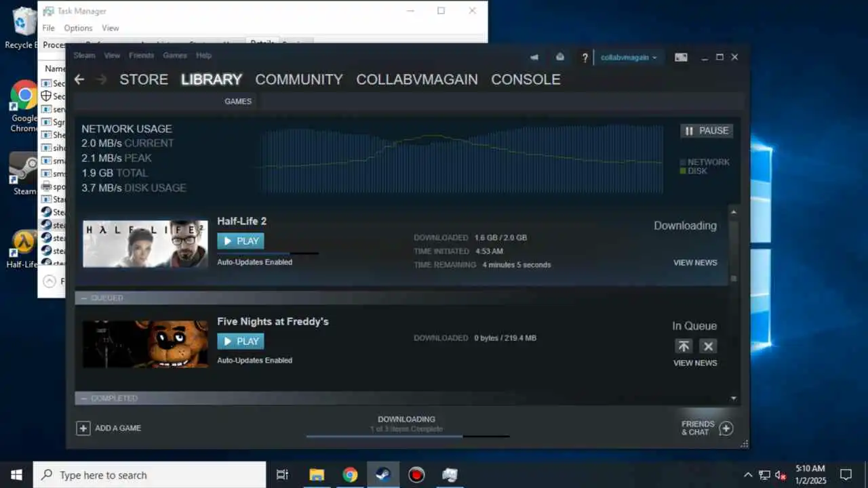Click the Five Nights at Freddy's thumbnail
Viewport: 868px width, 488px height.
tap(145, 344)
